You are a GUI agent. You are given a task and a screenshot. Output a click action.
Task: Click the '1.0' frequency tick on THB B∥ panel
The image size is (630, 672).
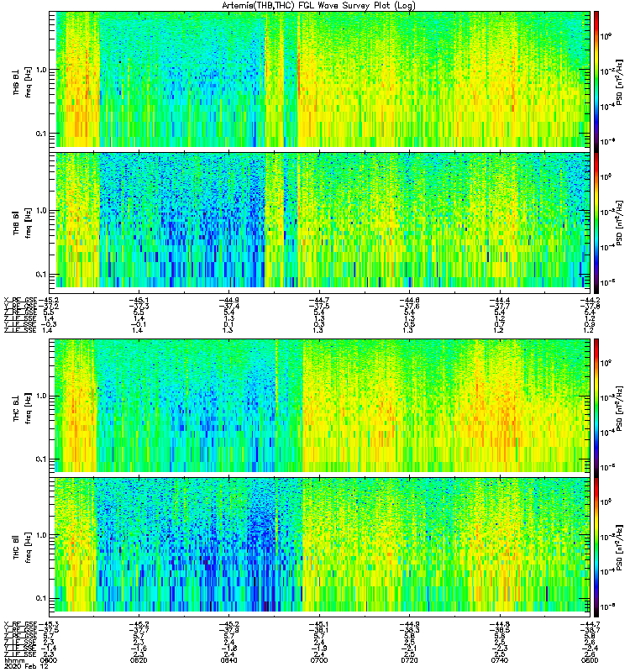click(x=40, y=211)
